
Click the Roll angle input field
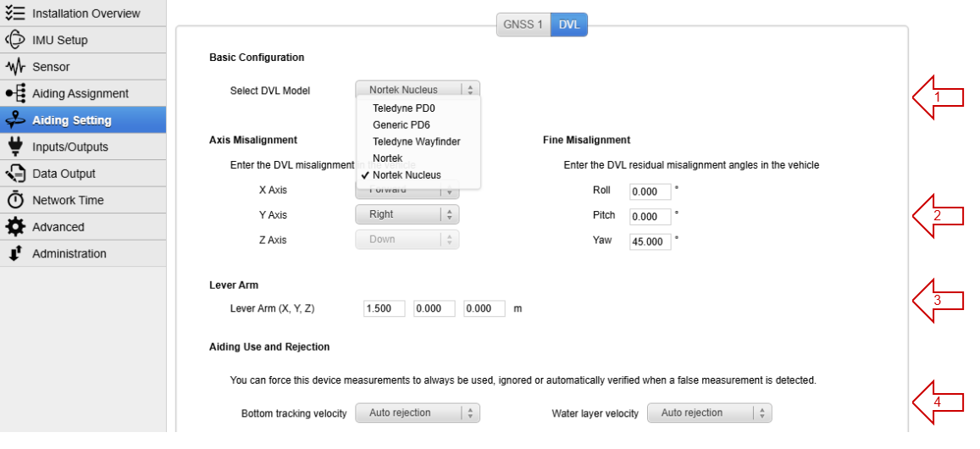point(650,191)
